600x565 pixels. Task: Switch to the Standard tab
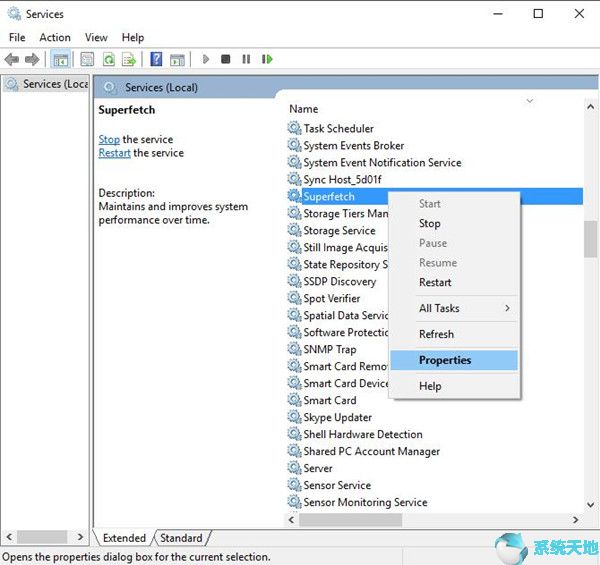pos(181,538)
